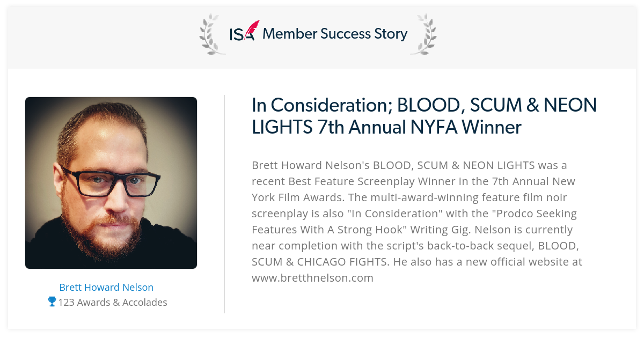Select the 123 Awards & Accolades text
644x338 pixels.
pos(113,302)
